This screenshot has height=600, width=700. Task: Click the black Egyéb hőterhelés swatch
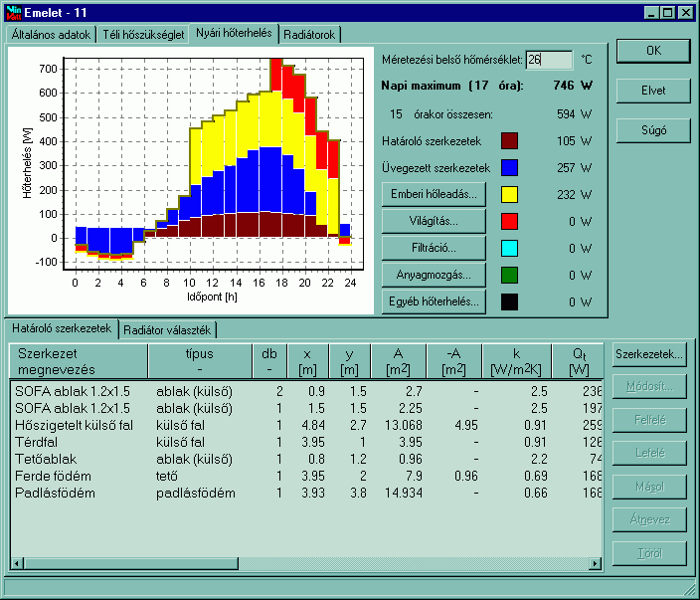click(x=509, y=301)
